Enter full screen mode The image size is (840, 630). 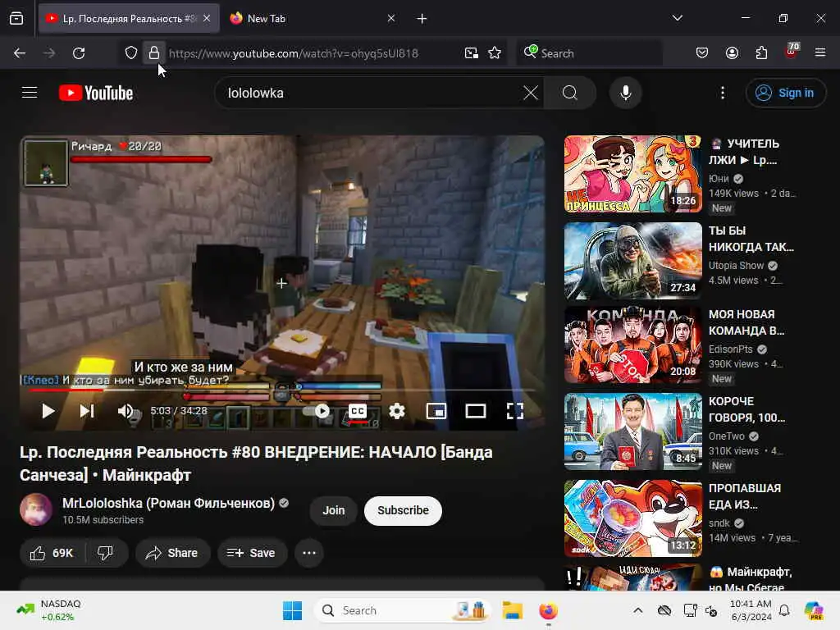click(x=515, y=411)
